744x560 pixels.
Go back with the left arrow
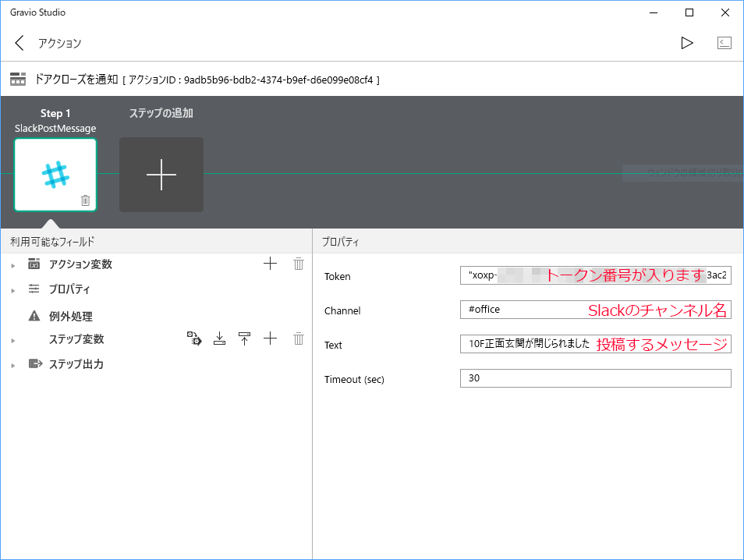pyautogui.click(x=19, y=43)
